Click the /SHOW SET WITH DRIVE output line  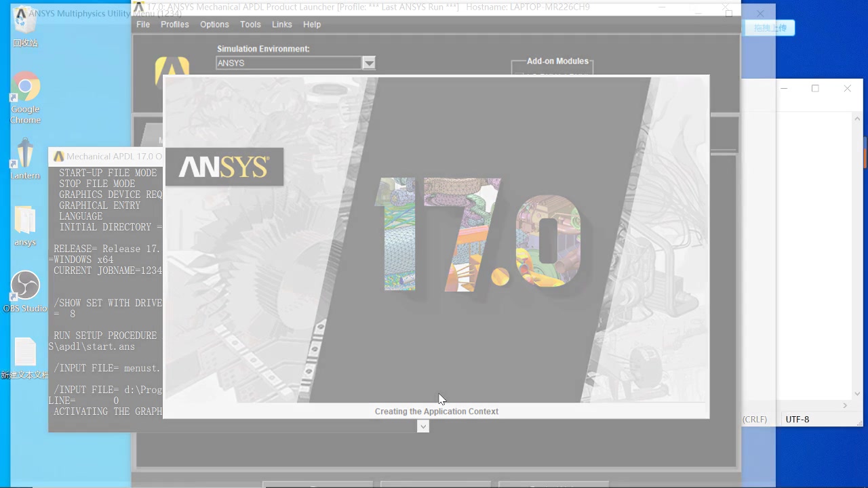tap(108, 303)
